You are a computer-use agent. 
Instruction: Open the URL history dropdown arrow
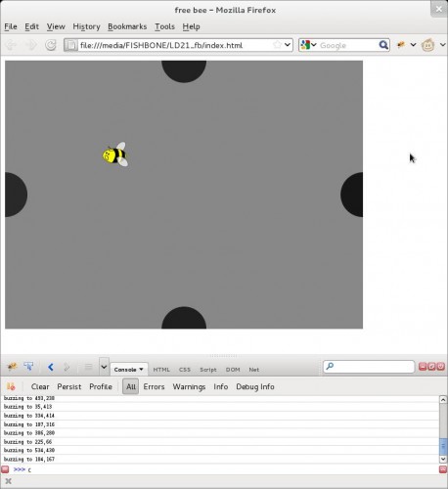[288, 45]
